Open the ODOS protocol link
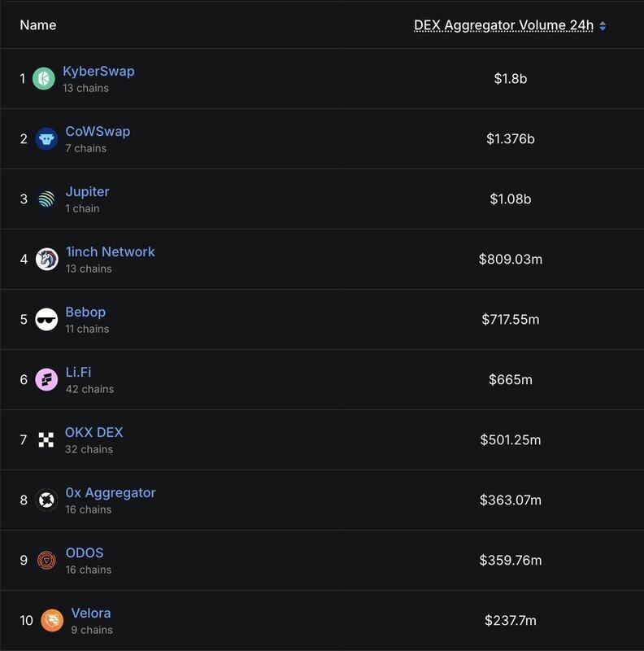The width and height of the screenshot is (644, 651). [x=85, y=553]
